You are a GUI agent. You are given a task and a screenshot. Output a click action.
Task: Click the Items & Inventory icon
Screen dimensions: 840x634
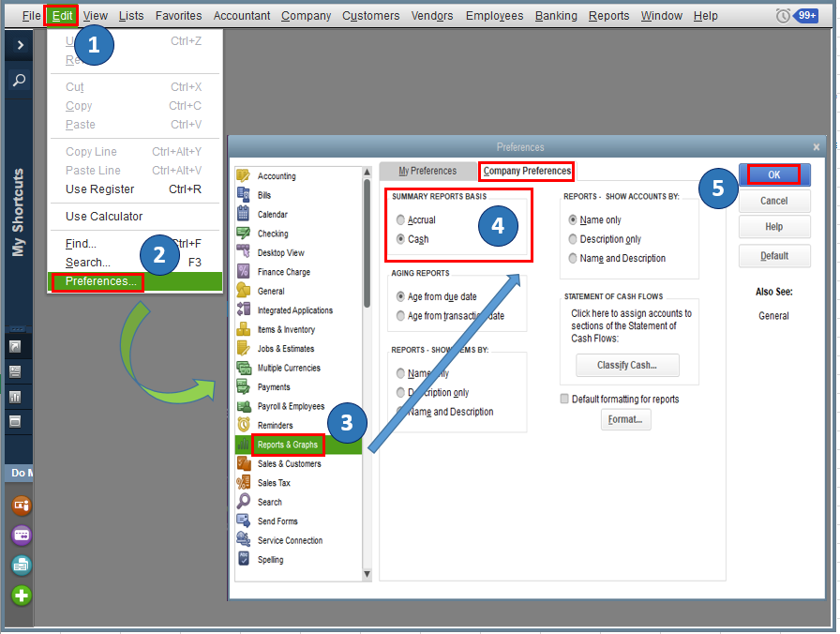click(x=243, y=329)
